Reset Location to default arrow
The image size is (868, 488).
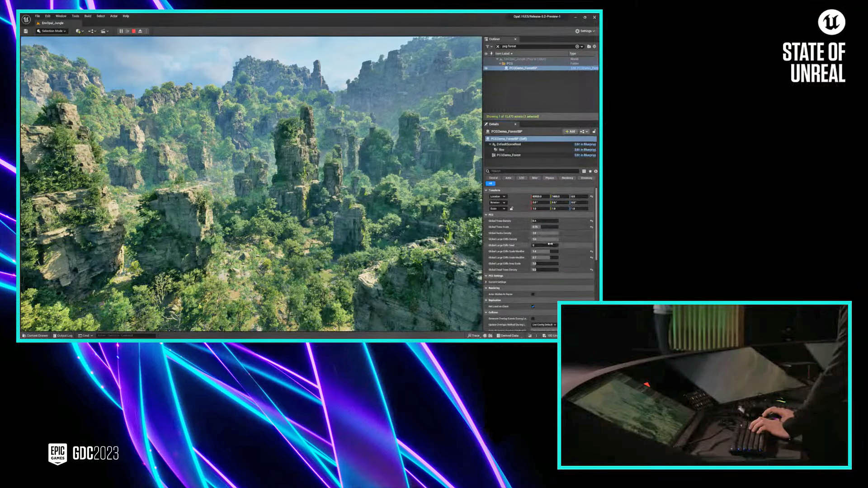pos(591,197)
